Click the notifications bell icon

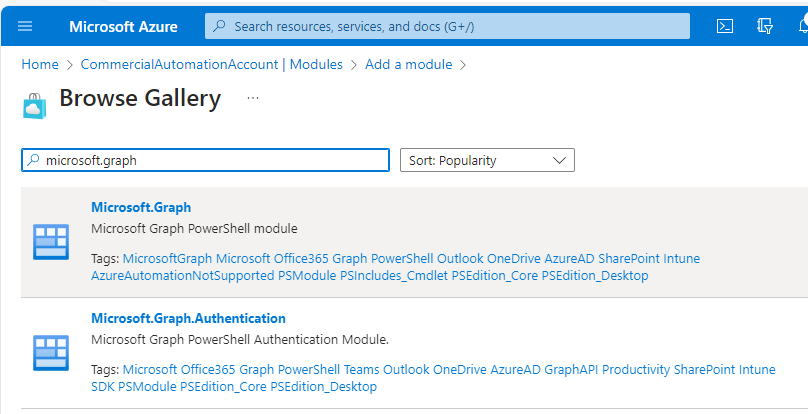click(800, 26)
